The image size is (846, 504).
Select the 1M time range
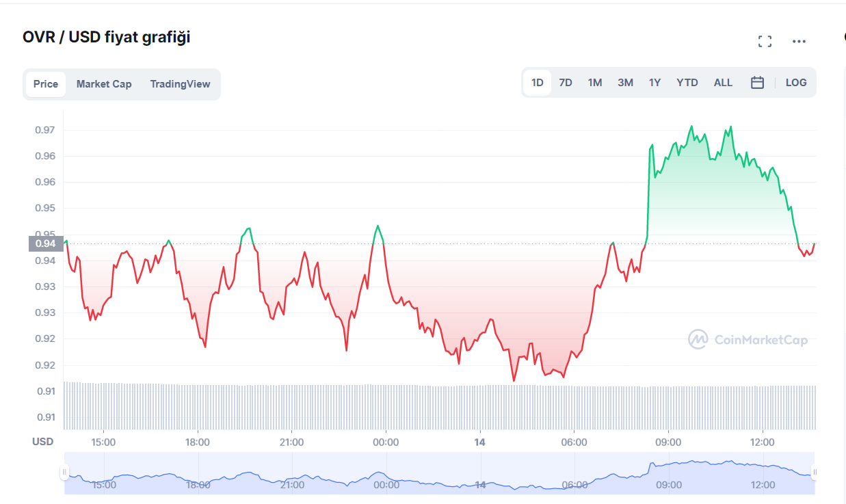pos(595,83)
